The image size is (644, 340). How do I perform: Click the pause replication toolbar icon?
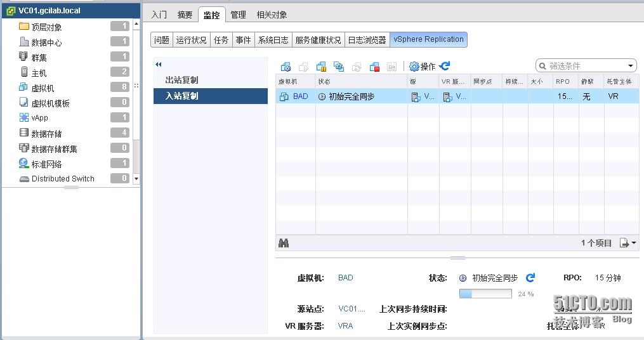[321, 67]
